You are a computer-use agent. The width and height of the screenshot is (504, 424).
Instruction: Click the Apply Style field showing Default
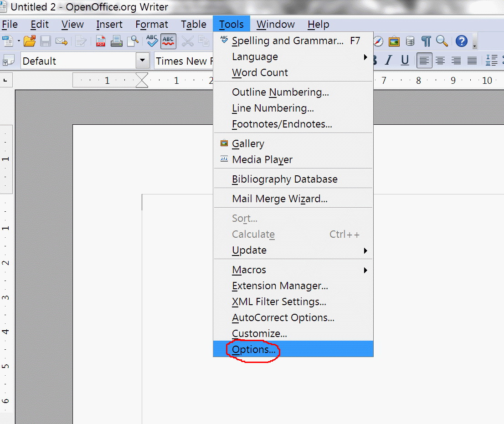coord(79,61)
